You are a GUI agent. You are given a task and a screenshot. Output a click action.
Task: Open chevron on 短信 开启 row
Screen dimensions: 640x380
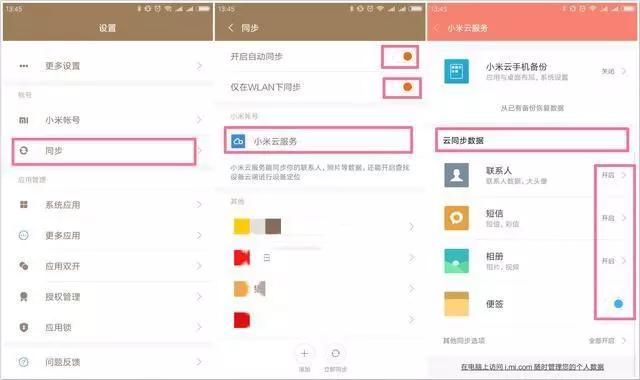[x=624, y=218]
